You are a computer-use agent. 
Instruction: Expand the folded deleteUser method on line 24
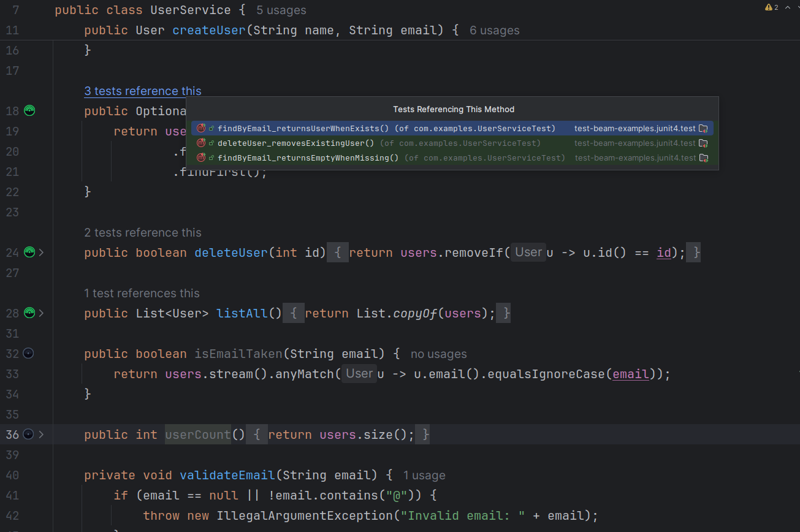(x=42, y=252)
